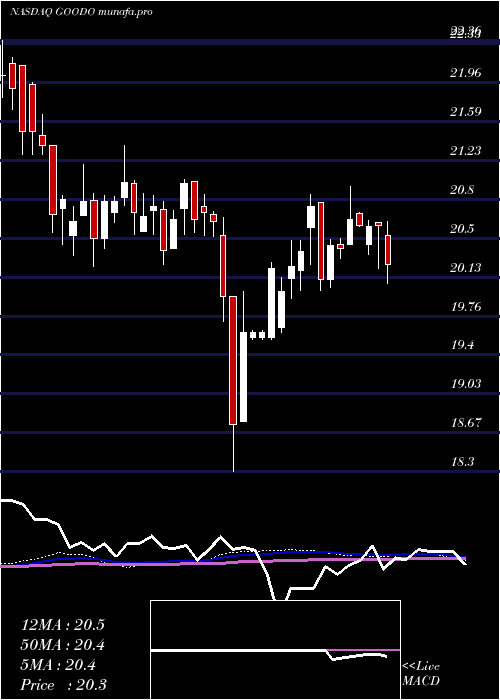Click the '<<Live MACD' label
Image resolution: width=500 pixels, height=700 pixels.
(421, 673)
